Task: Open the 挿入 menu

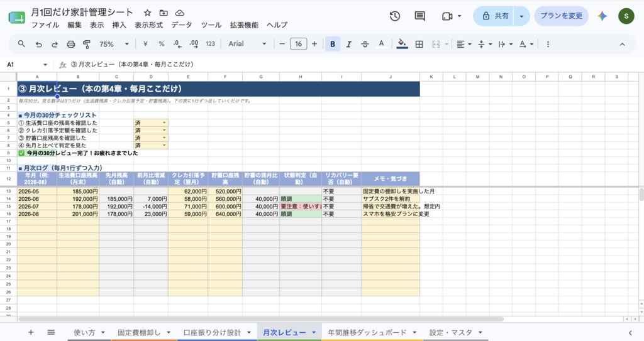Action: click(x=119, y=25)
